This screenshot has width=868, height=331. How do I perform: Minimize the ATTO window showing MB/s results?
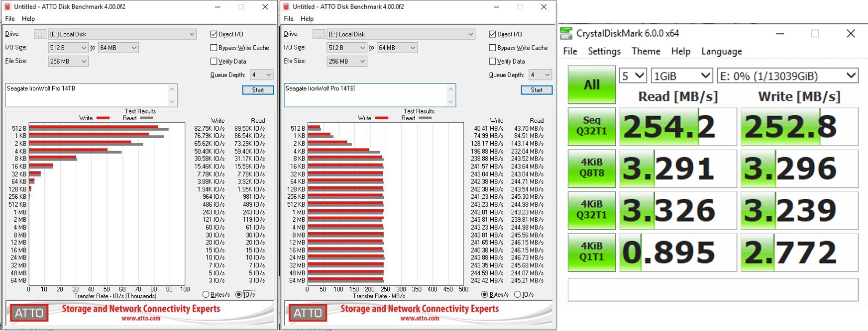point(496,7)
